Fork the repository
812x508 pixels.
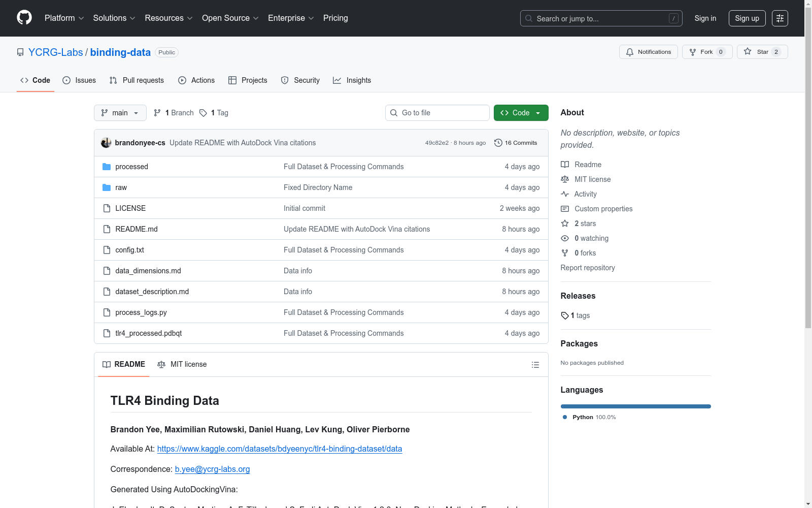707,52
